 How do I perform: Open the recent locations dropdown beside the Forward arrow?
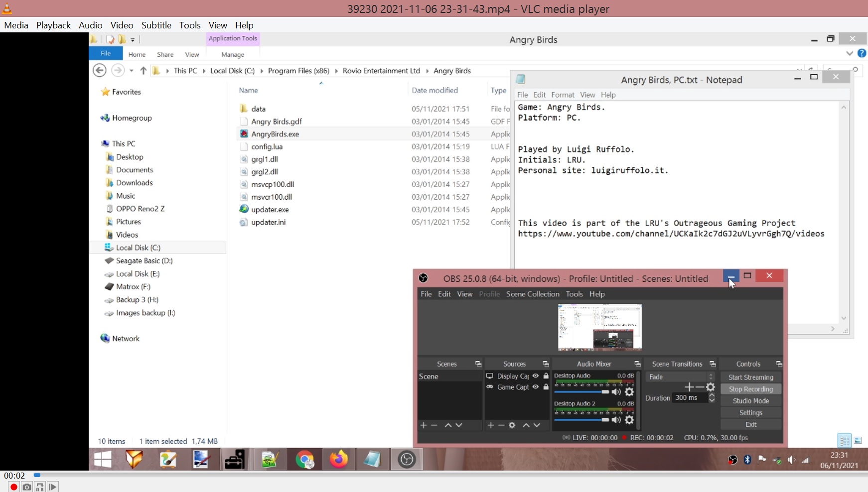click(132, 71)
